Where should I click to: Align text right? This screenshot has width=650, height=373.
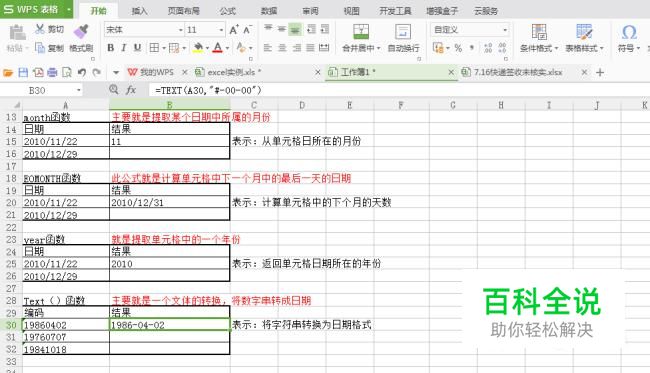(x=297, y=48)
